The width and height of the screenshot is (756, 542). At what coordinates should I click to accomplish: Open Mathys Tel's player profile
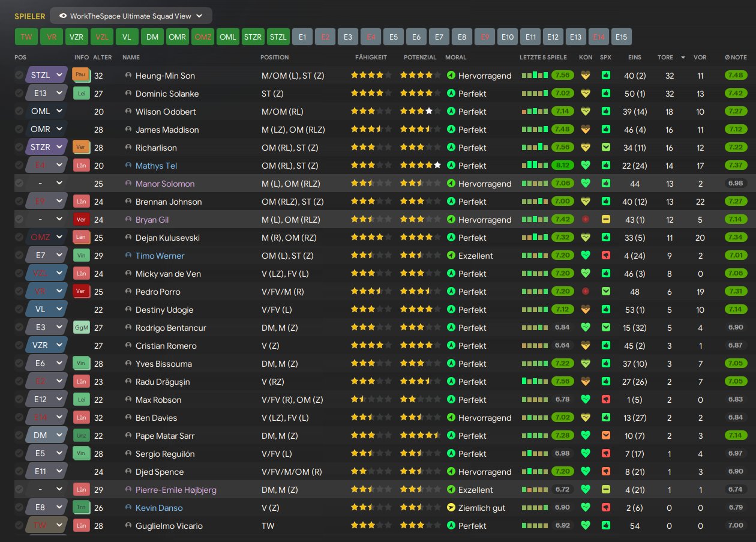coord(156,166)
